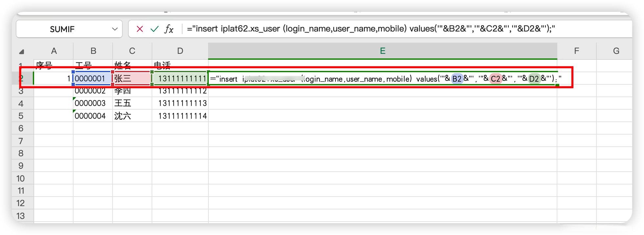This screenshot has width=644, height=235.
Task: Click cell containing 13111111113
Action: (180, 103)
